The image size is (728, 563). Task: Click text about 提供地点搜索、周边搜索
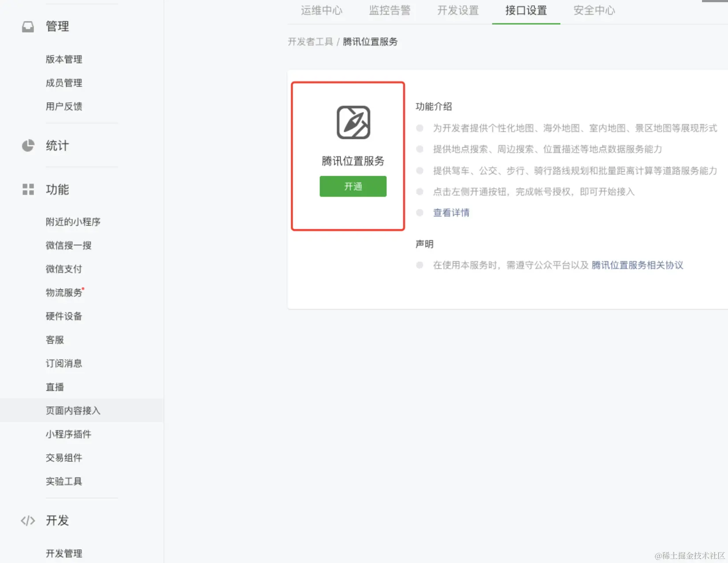tap(547, 149)
